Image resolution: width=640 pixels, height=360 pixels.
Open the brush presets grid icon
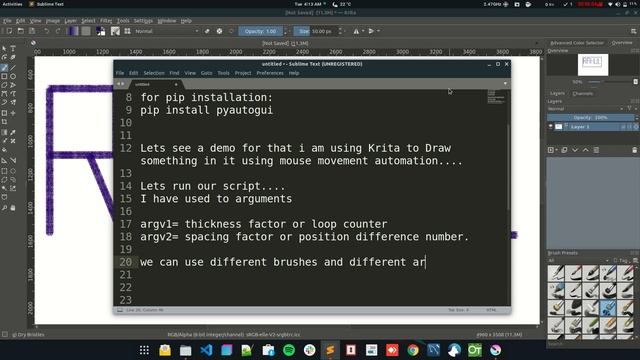[127, 31]
